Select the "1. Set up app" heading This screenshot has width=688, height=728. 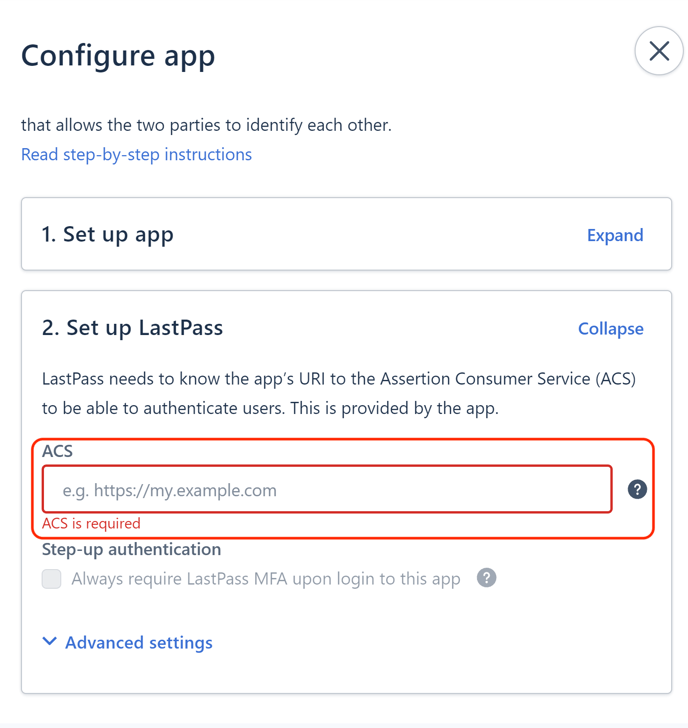108,234
